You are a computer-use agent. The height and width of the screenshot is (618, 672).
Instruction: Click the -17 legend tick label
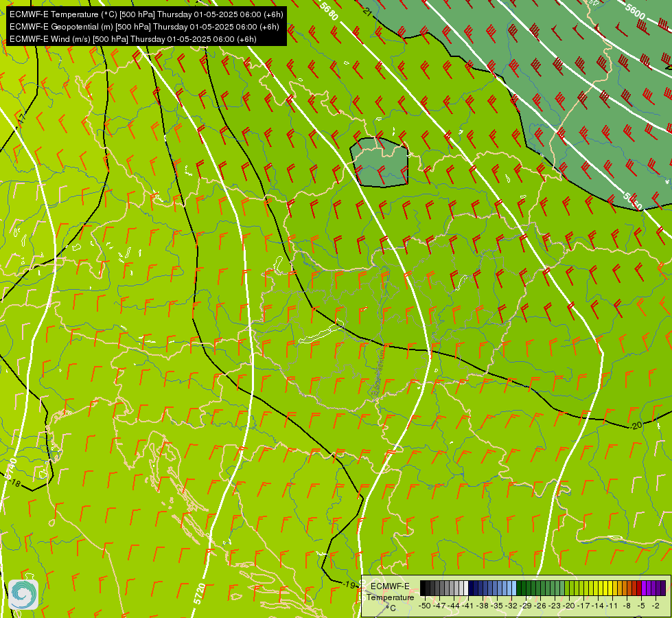pyautogui.click(x=583, y=606)
